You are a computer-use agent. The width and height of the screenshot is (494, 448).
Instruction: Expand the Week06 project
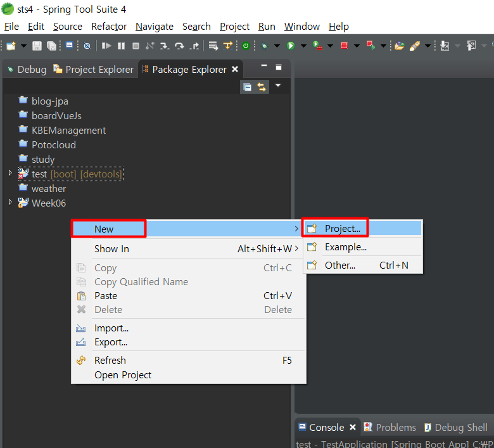[x=10, y=202]
